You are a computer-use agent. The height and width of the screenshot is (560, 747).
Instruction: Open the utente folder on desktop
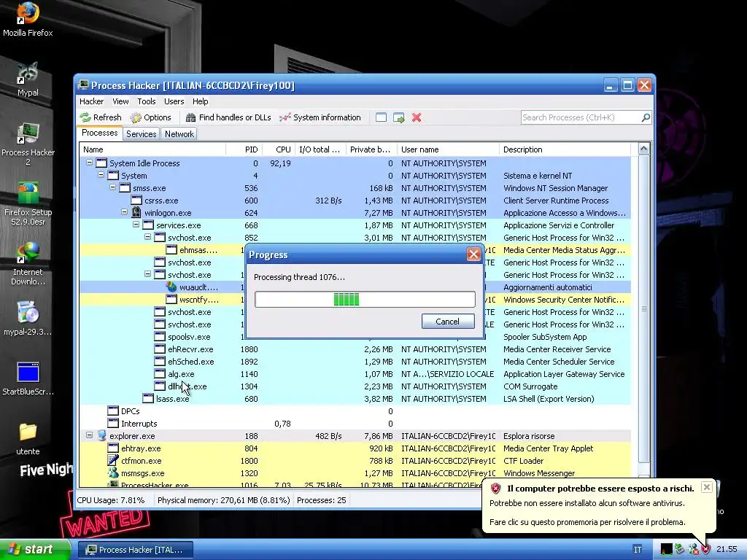click(28, 438)
